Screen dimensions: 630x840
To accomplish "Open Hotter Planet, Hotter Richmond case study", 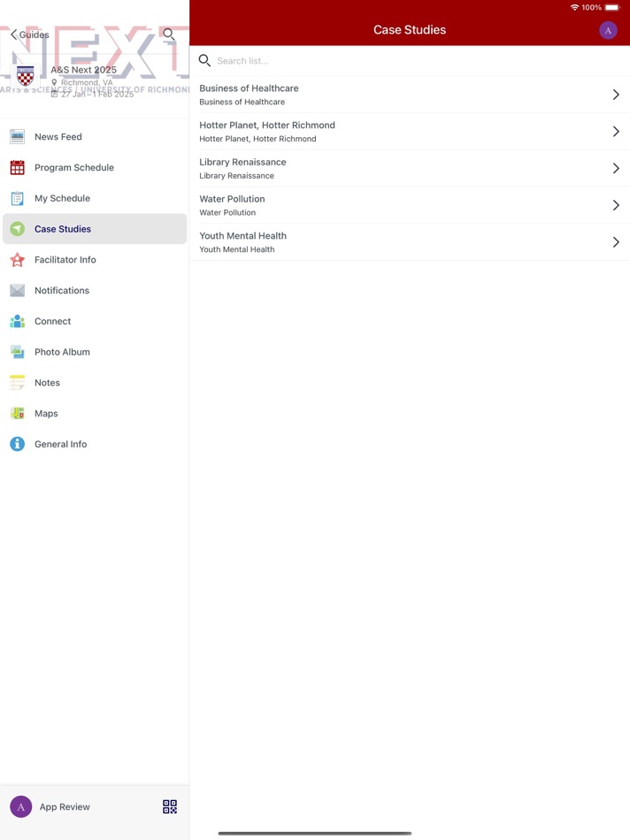I will point(410,132).
